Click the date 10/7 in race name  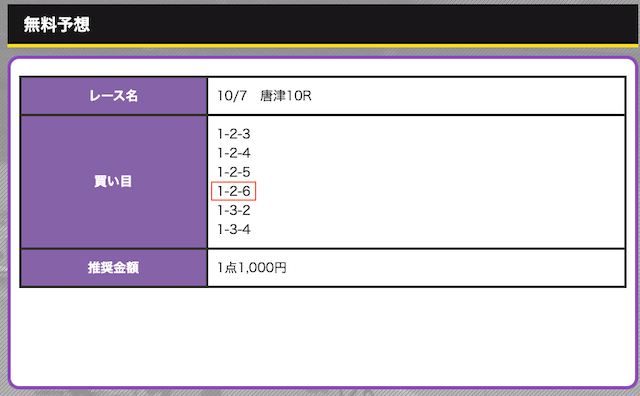click(x=232, y=96)
